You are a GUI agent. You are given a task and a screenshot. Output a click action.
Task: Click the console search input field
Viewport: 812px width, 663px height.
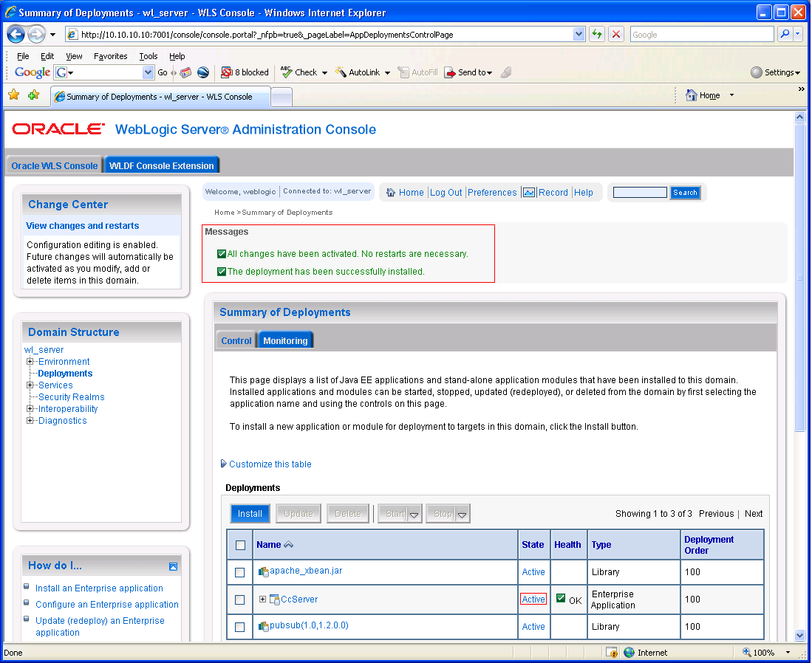pos(640,193)
